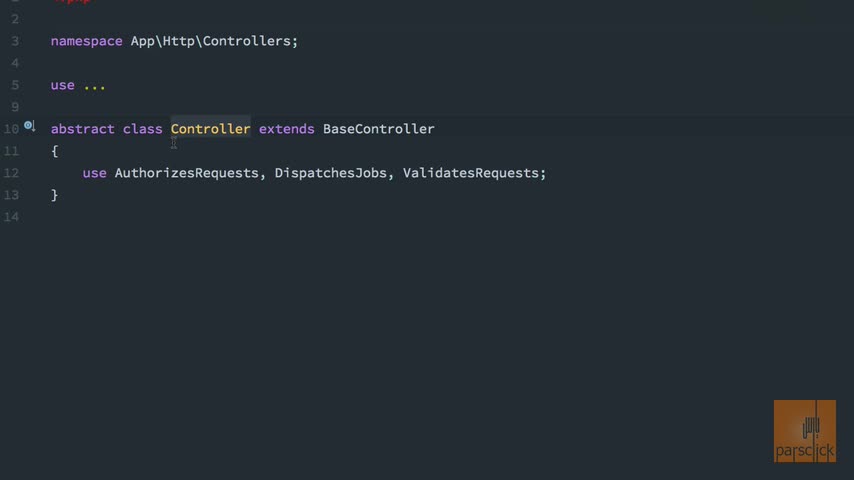
Task: Click the use keyword inside the class body
Action: tap(94, 173)
